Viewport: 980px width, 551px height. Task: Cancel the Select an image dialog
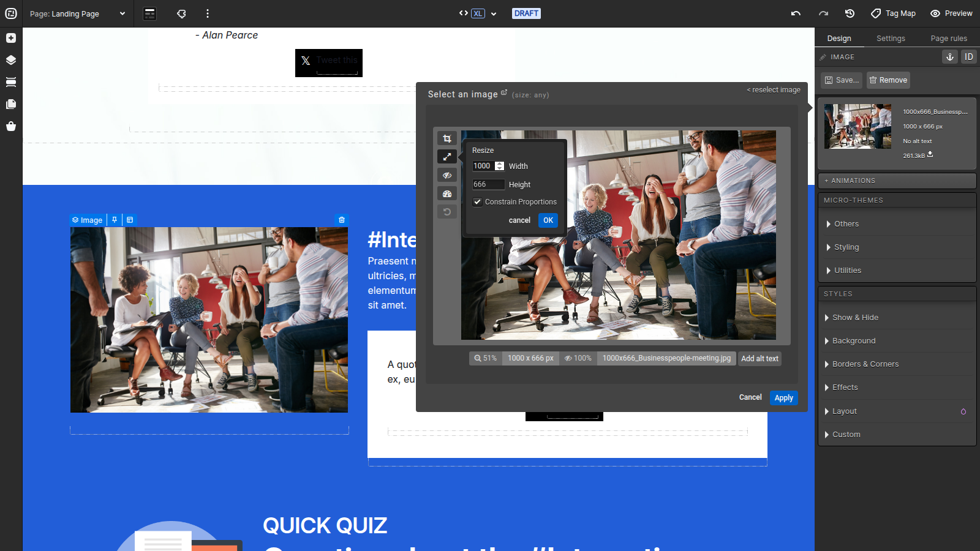click(x=750, y=397)
